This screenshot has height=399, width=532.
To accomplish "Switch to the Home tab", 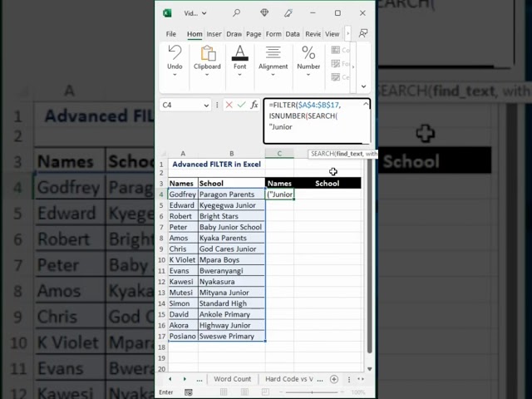I will tap(195, 34).
